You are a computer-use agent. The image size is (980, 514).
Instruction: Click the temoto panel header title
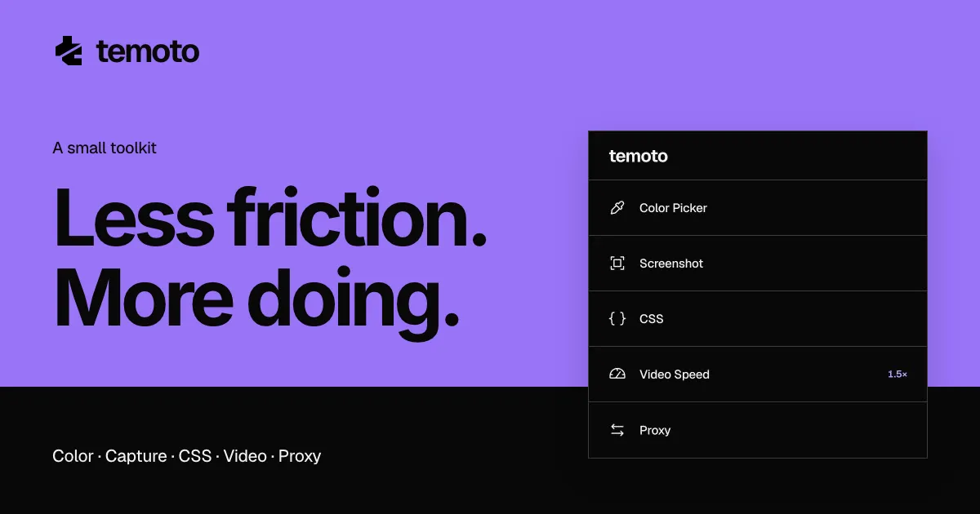639,156
